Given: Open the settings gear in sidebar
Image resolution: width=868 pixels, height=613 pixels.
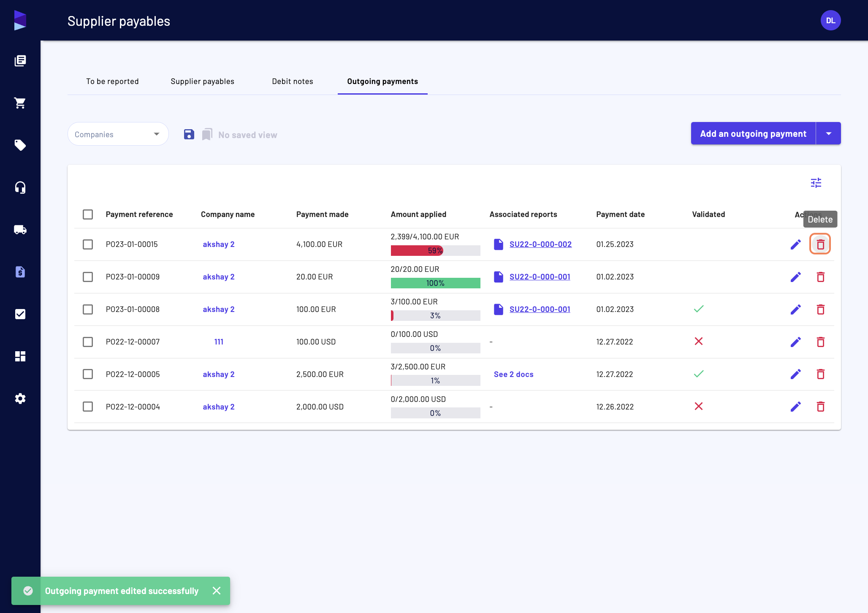Looking at the screenshot, I should click(x=20, y=399).
